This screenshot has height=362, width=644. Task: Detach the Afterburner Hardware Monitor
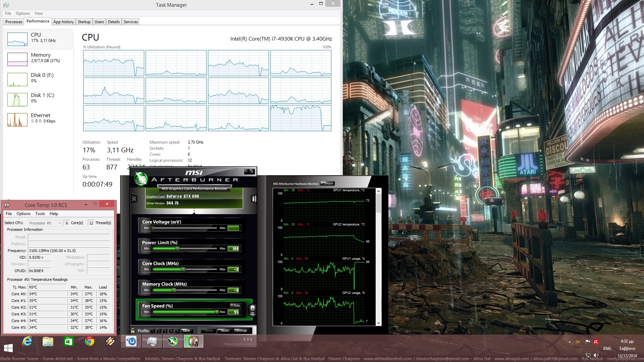pyautogui.click(x=327, y=184)
